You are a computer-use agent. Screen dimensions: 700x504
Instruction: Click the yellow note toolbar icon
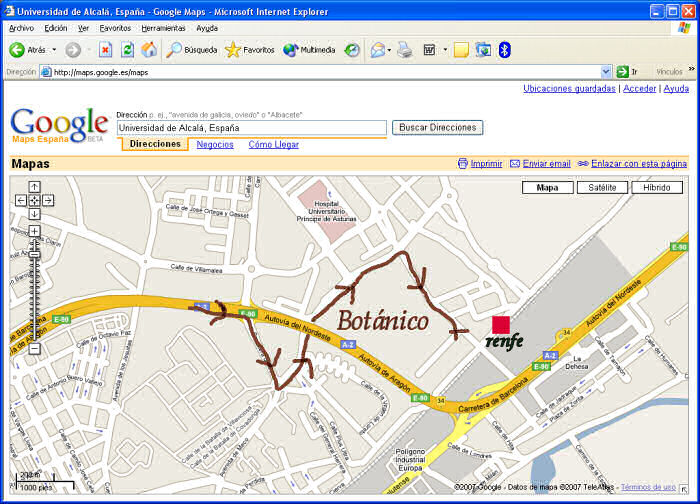(461, 50)
